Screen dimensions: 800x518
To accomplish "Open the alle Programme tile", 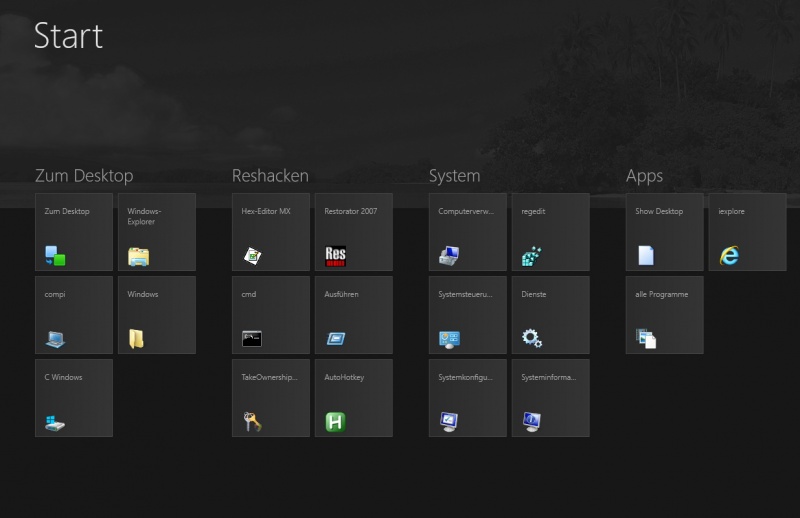I will coord(665,315).
